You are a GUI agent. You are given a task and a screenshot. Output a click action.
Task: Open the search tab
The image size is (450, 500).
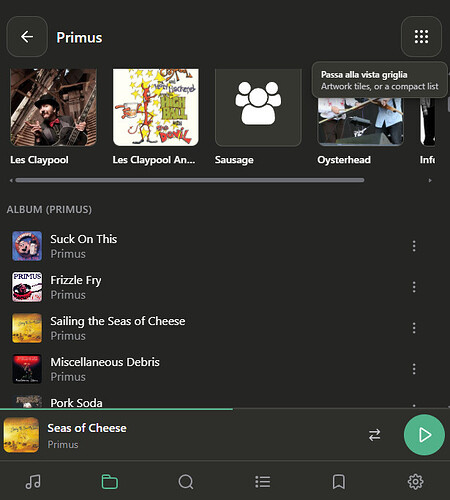click(186, 482)
